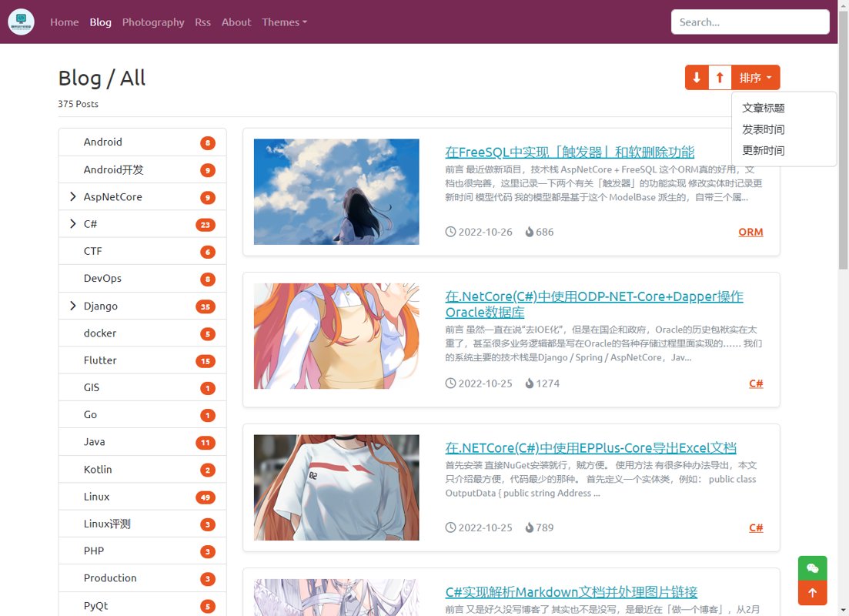
Task: Click the C# tag on the EPPlus post
Action: (756, 527)
